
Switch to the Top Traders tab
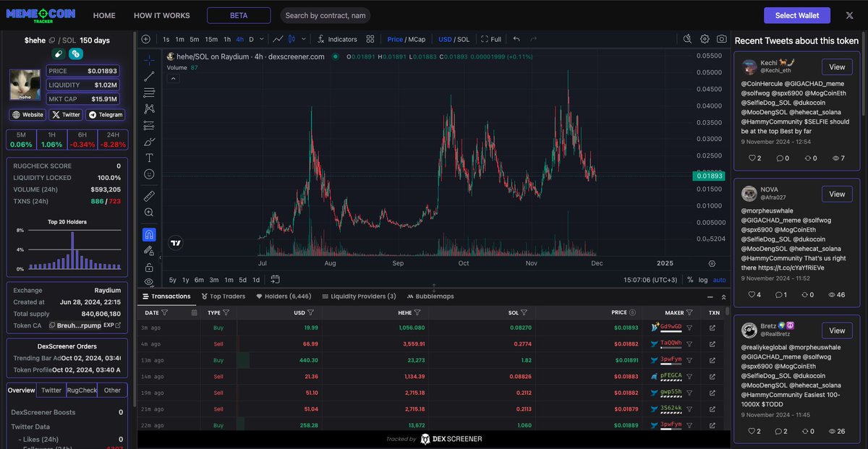[223, 296]
